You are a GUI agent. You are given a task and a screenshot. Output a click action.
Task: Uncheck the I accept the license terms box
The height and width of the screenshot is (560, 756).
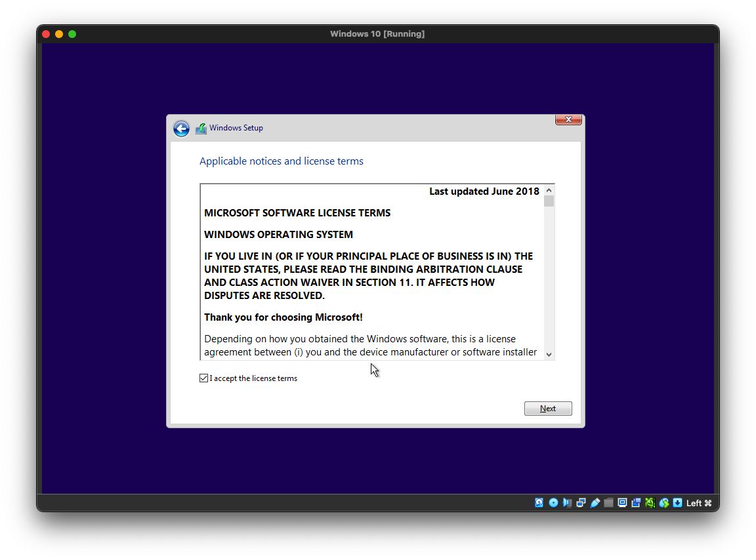pos(204,378)
